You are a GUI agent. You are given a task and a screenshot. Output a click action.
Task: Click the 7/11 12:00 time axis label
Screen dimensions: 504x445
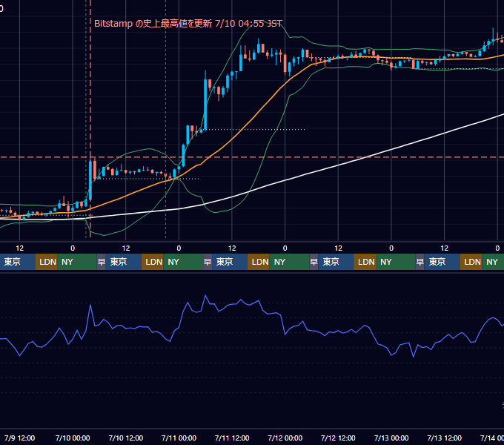(232, 438)
